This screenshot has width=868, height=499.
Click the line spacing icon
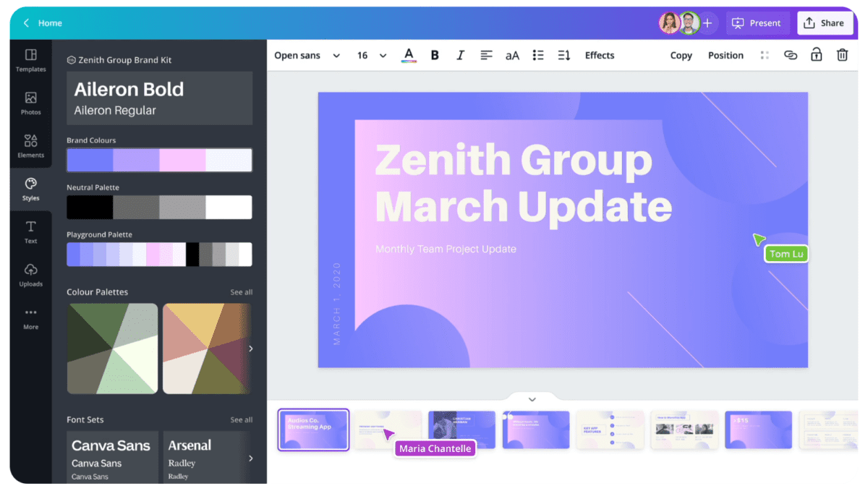[x=564, y=55]
